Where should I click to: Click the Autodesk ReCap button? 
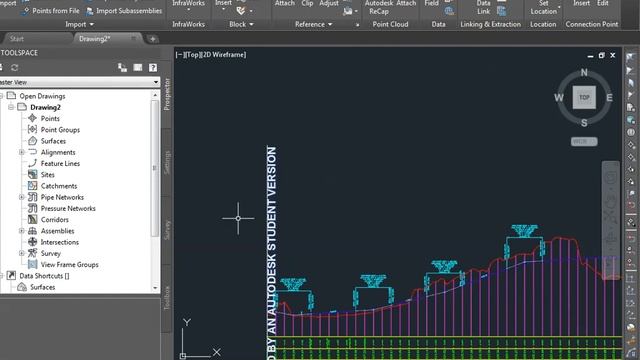(379, 7)
